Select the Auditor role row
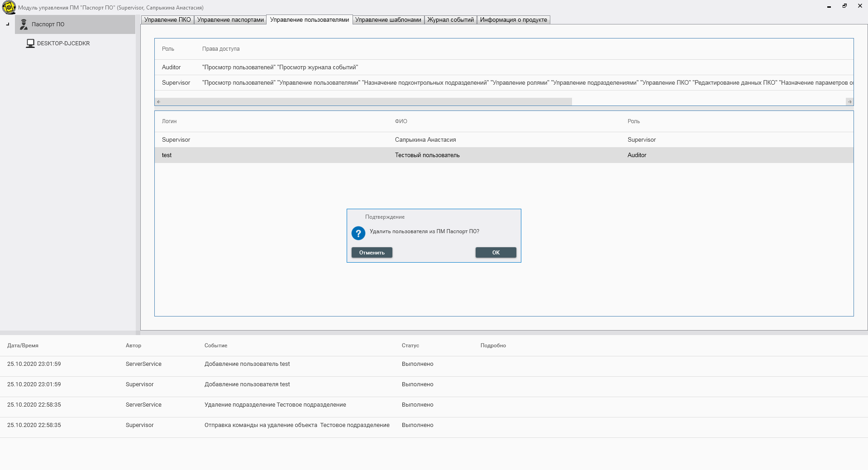868x470 pixels. point(171,67)
